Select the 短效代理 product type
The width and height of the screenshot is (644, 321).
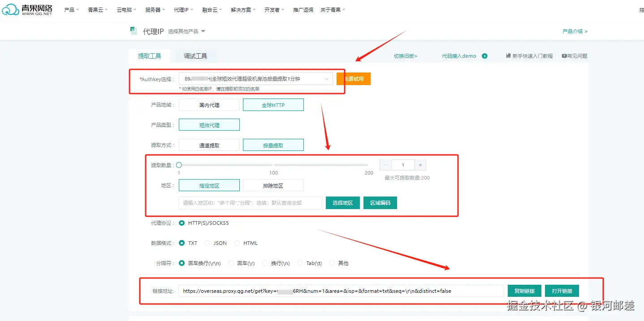(x=209, y=125)
